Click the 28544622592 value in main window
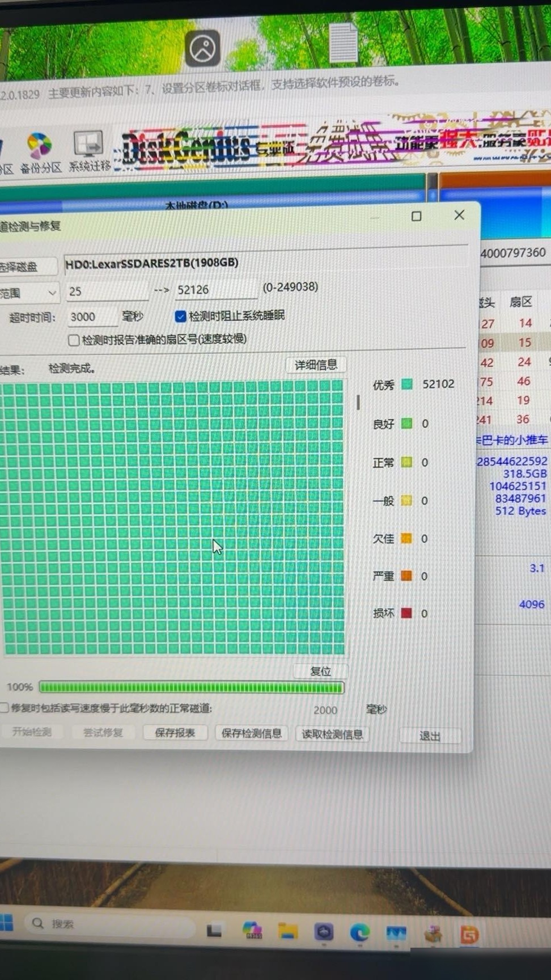The width and height of the screenshot is (551, 980). tap(512, 461)
